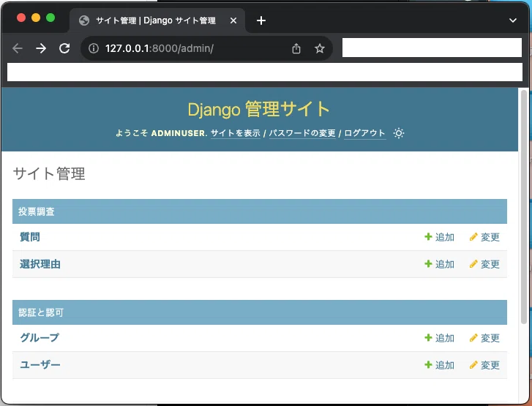The height and width of the screenshot is (406, 532).
Task: Toggle the theme with the sun icon
Action: (399, 133)
